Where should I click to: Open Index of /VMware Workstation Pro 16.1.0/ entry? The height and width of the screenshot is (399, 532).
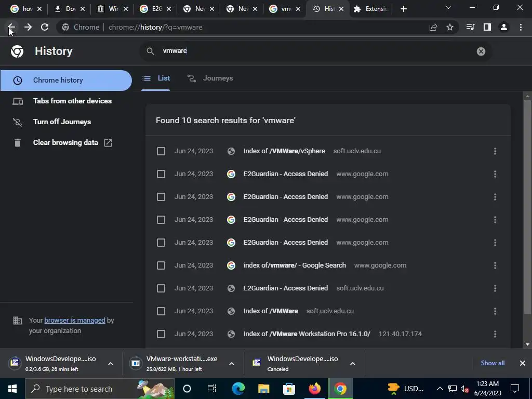click(307, 334)
